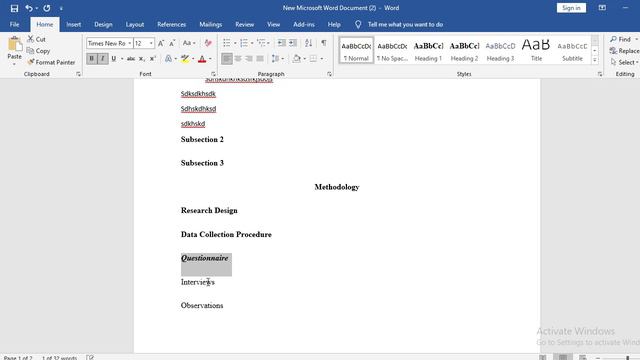Click the Methodology heading text
The width and height of the screenshot is (640, 360).
point(337,187)
